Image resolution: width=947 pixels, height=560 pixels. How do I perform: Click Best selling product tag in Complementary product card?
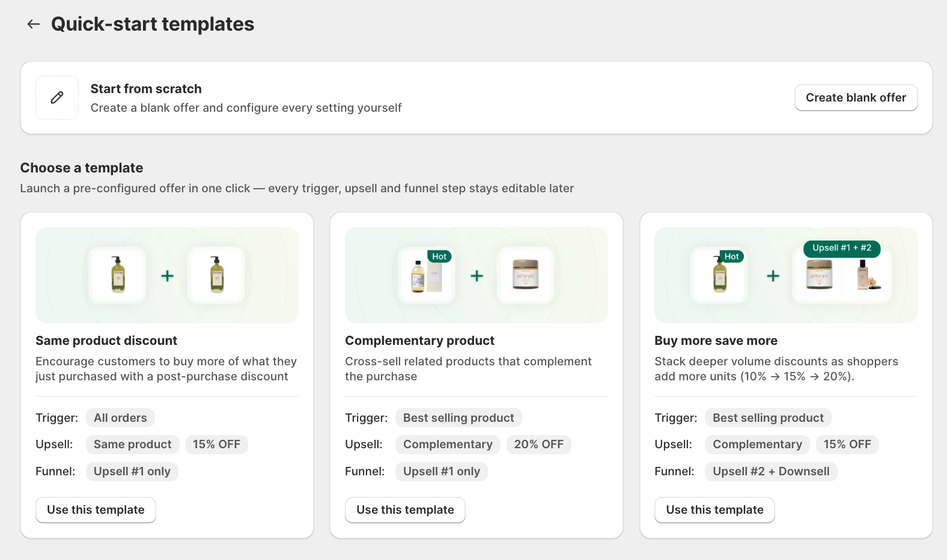click(458, 418)
